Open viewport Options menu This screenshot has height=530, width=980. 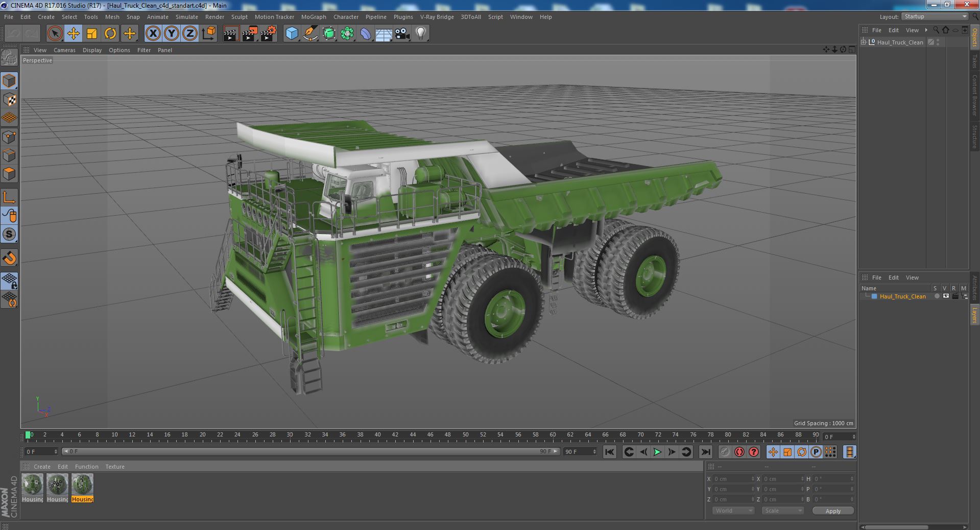pos(119,50)
